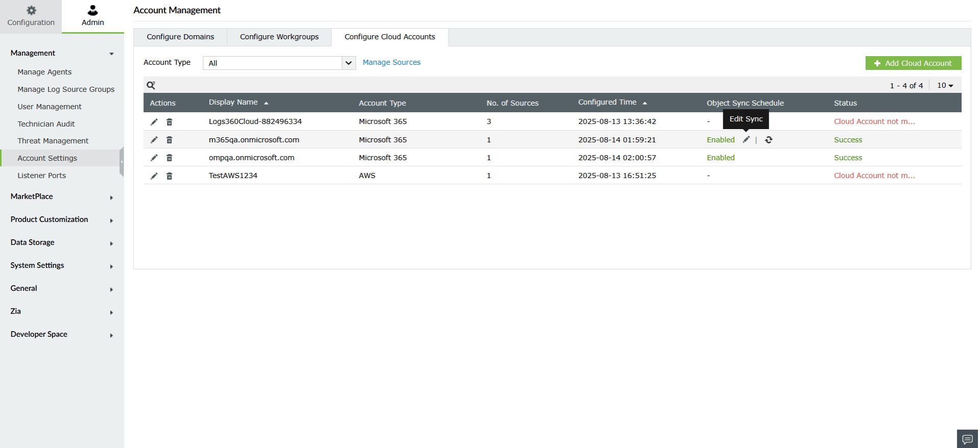The height and width of the screenshot is (448, 980).
Task: Open Technician Audit page
Action: [46, 124]
